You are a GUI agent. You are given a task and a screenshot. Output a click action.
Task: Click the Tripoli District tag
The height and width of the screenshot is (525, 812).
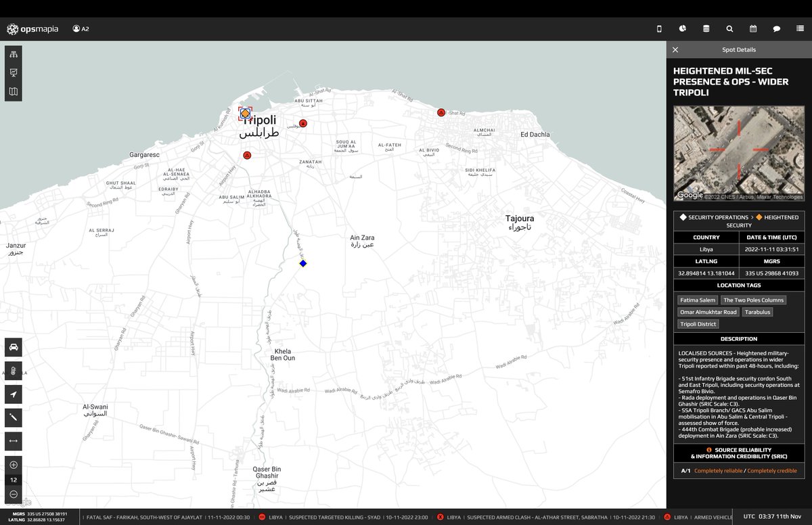pos(698,324)
